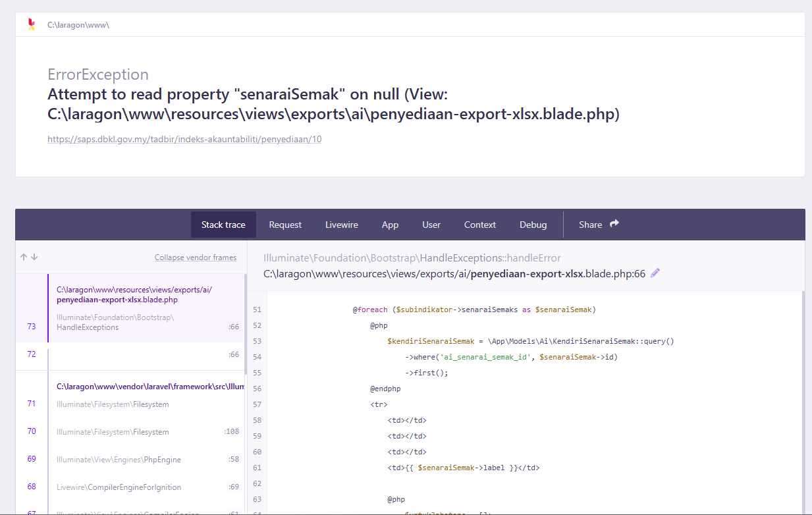This screenshot has height=515, width=812.
Task: Click the up arrow to previous frame
Action: point(24,257)
